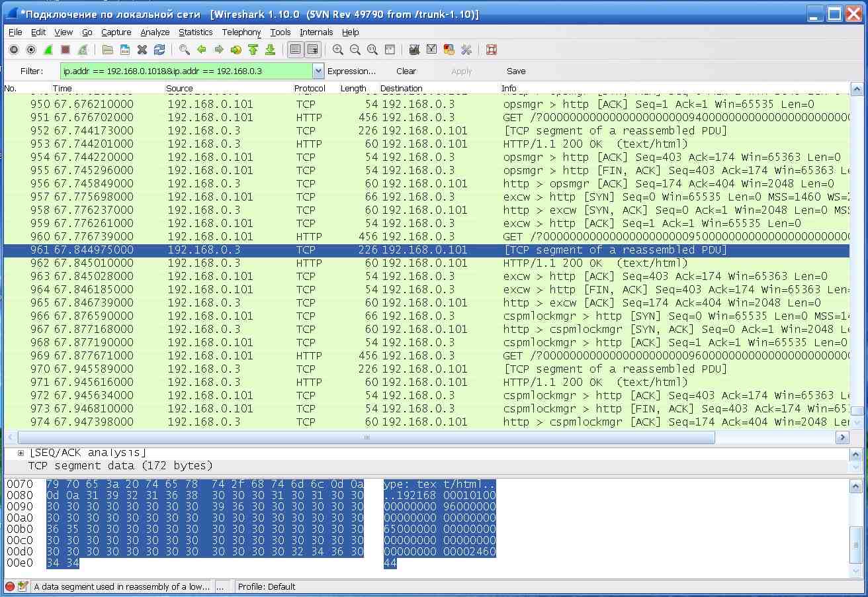Screen dimensions: 868x597
Task: Open the Profile: Default selector
Action: coord(267,586)
